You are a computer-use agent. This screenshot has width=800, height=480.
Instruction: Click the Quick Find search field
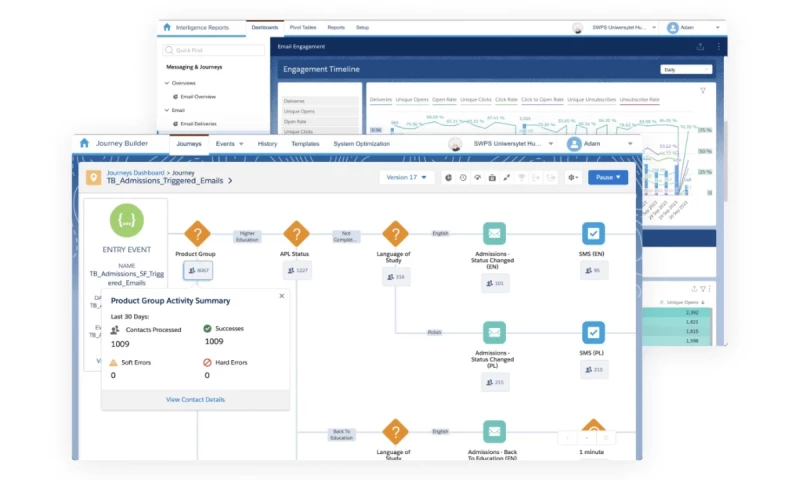coord(214,50)
